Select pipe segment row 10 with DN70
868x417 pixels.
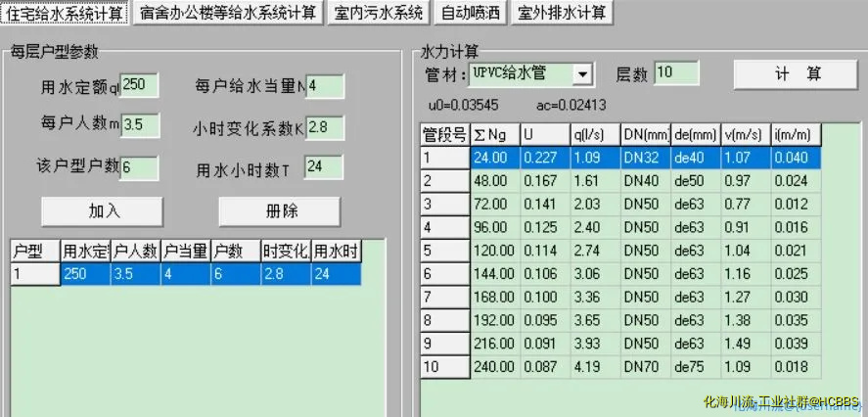[x=618, y=367]
